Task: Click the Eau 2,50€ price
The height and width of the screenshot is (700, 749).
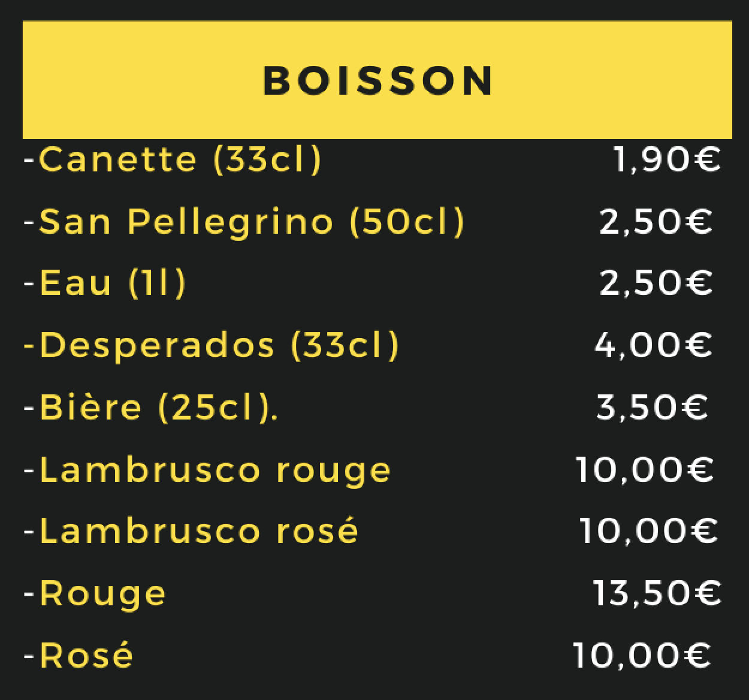Action: click(x=656, y=283)
